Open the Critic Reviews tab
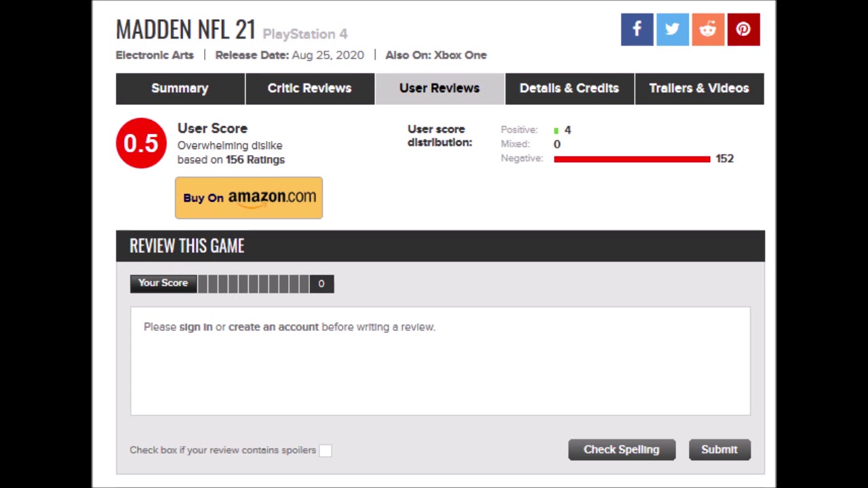The width and height of the screenshot is (868, 488). coord(310,89)
